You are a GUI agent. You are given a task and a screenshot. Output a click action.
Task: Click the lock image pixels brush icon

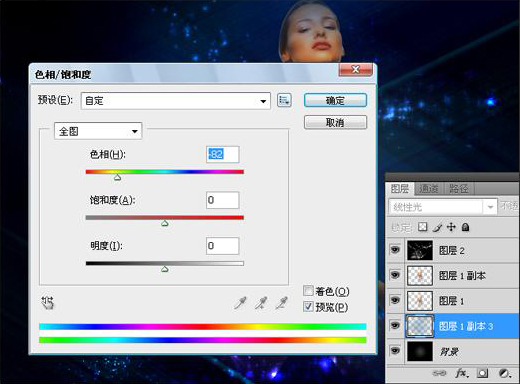coord(438,227)
